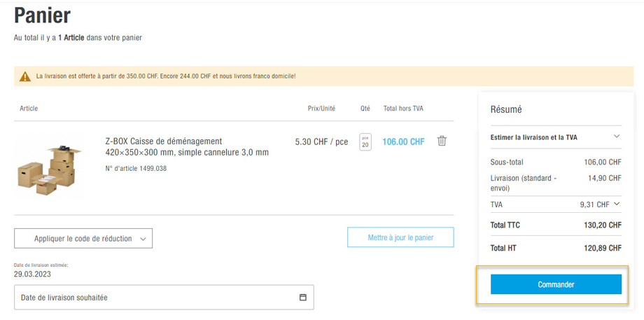Click the 106.00 CHF line total
The image size is (644, 320).
[403, 141]
